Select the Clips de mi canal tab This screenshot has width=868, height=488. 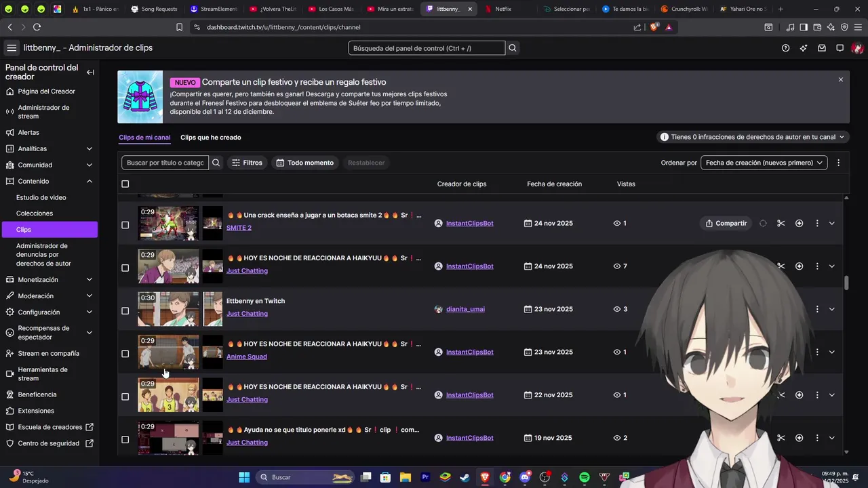(x=144, y=138)
